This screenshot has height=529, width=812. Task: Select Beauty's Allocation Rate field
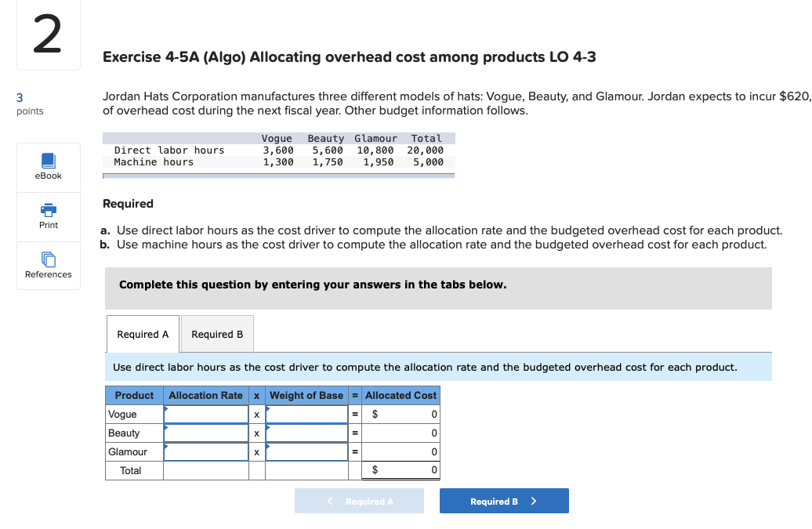click(x=205, y=433)
